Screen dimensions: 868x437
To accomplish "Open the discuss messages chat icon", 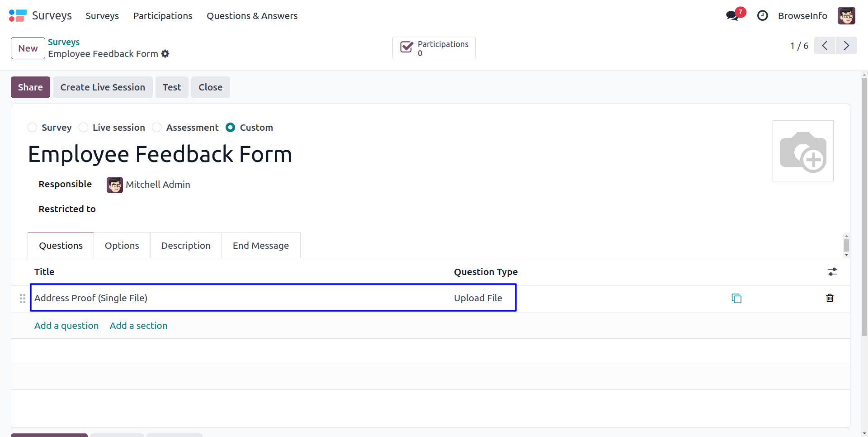I will pyautogui.click(x=732, y=16).
